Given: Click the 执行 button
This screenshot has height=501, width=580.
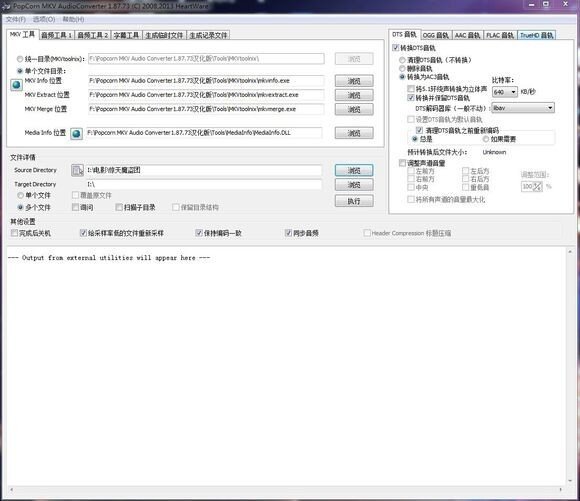Looking at the screenshot, I should click(x=354, y=201).
